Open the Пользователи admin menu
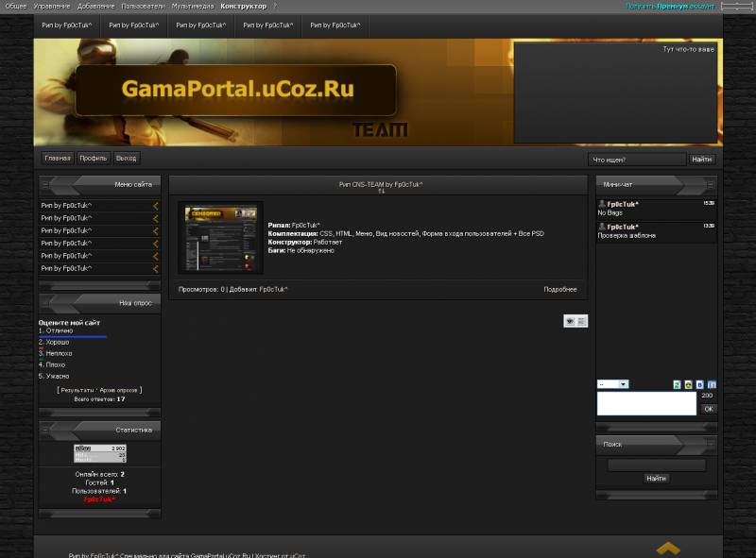 click(x=144, y=7)
